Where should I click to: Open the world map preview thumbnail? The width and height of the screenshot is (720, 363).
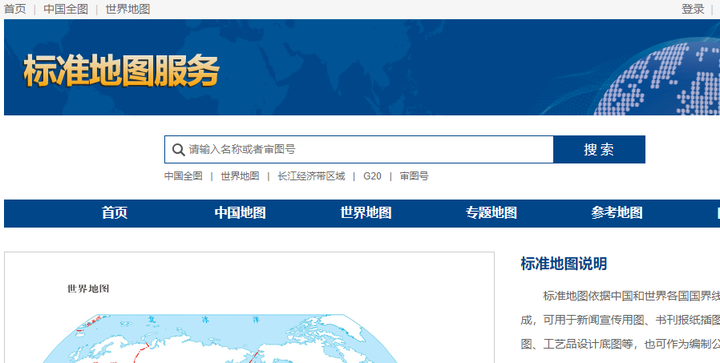(249, 307)
